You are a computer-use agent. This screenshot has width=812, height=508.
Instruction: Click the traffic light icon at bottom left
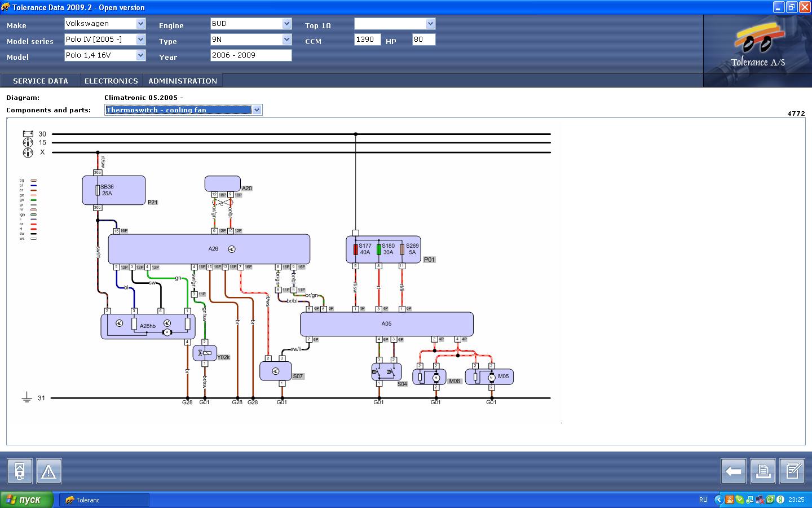[x=20, y=471]
